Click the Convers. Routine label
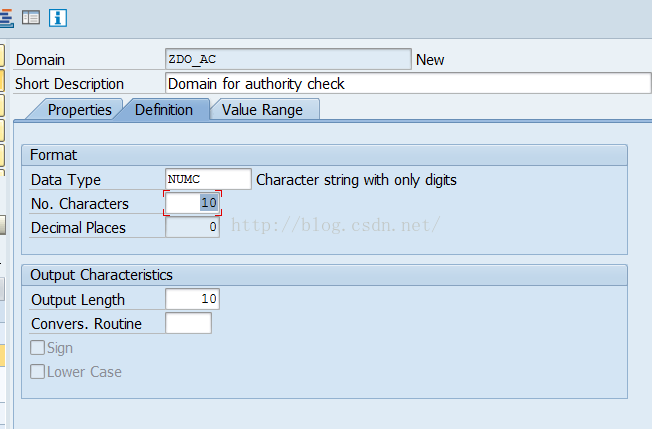 pos(86,324)
